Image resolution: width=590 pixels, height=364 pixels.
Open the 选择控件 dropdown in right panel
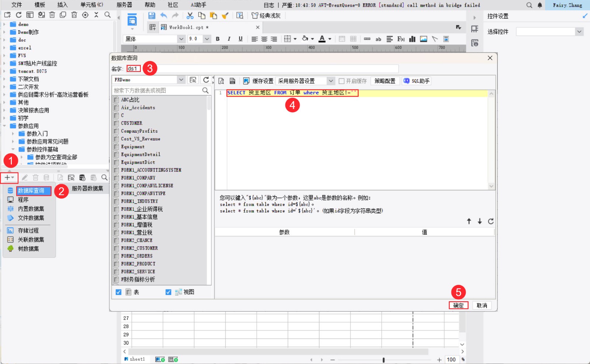pos(579,32)
